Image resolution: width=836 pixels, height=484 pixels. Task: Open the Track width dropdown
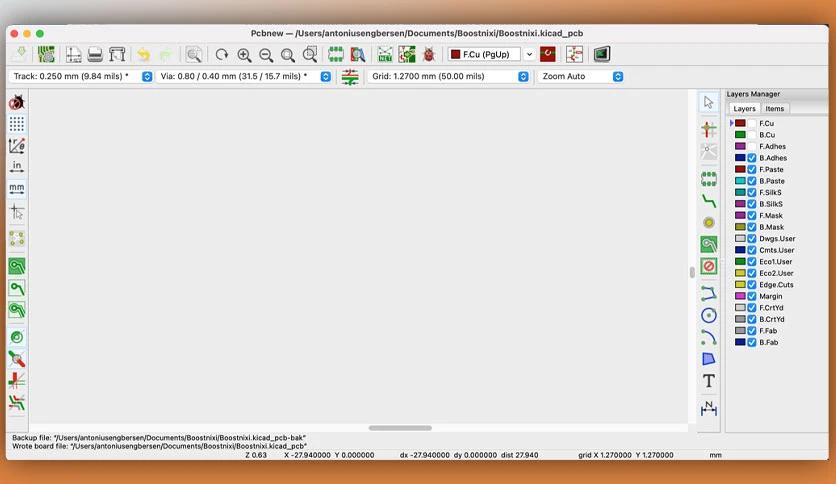tap(81, 76)
